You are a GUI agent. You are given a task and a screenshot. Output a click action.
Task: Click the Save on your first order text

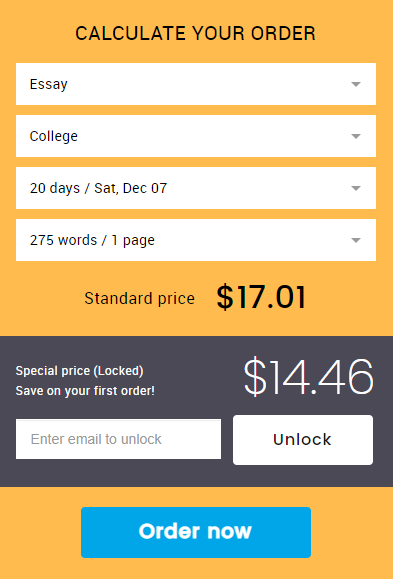(85, 391)
